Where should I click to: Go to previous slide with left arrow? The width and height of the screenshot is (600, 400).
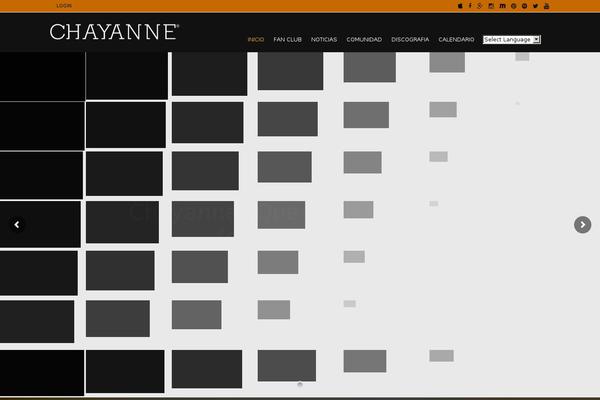[17, 225]
